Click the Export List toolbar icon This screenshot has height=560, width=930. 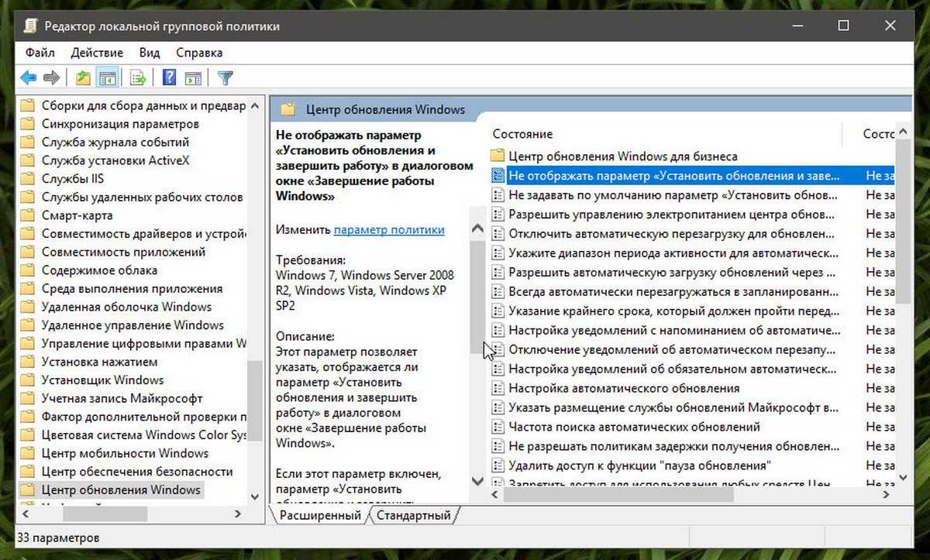[138, 77]
